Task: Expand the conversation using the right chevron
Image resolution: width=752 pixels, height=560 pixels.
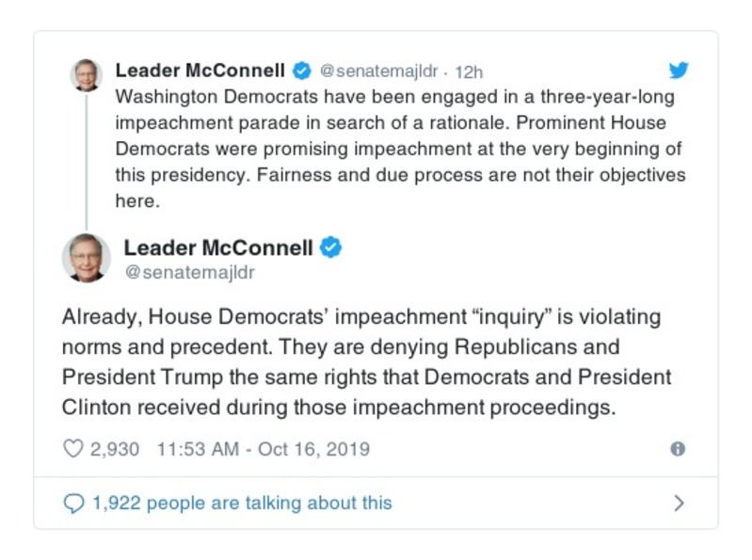Action: pyautogui.click(x=679, y=504)
